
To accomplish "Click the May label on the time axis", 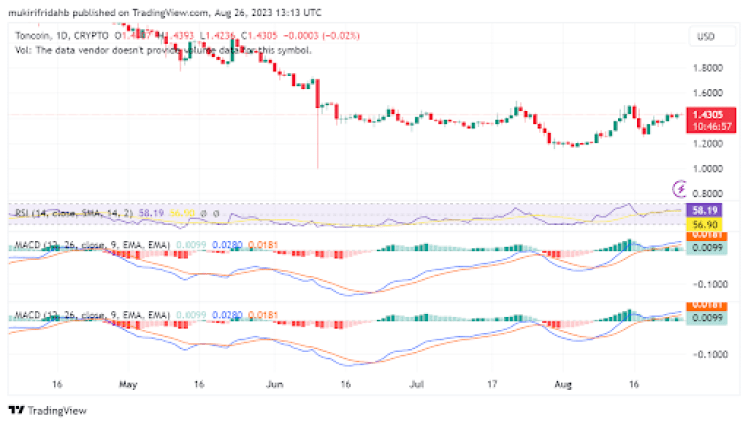I will [x=126, y=383].
